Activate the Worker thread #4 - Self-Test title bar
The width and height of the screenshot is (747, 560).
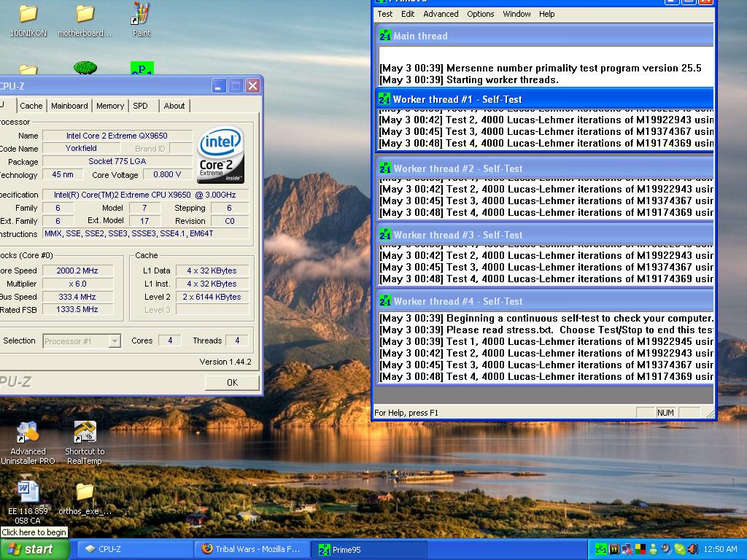point(544,301)
